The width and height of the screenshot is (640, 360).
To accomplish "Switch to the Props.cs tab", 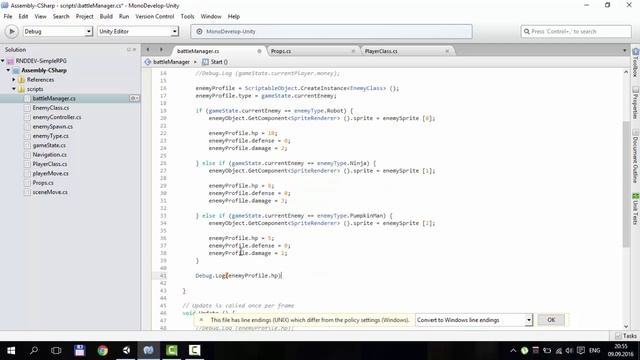I will click(281, 51).
